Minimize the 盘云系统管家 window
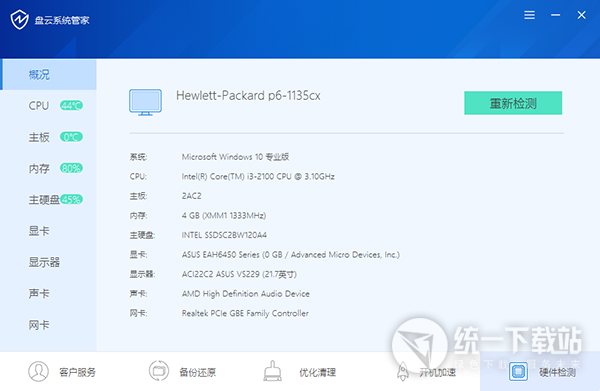Viewport: 600px width, 391px height. pos(556,15)
